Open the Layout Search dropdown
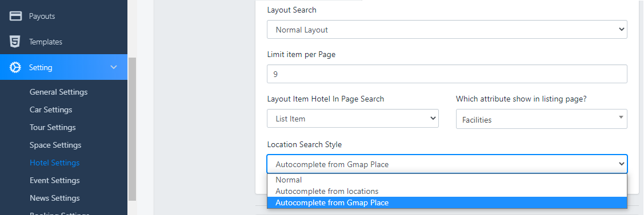This screenshot has height=215, width=644. tap(447, 30)
